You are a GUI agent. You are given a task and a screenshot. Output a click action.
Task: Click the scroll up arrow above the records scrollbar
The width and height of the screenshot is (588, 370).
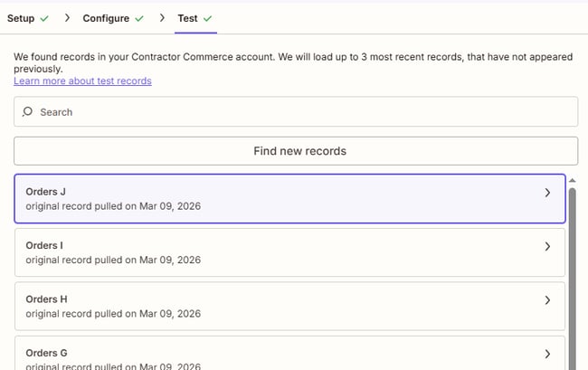(x=572, y=180)
